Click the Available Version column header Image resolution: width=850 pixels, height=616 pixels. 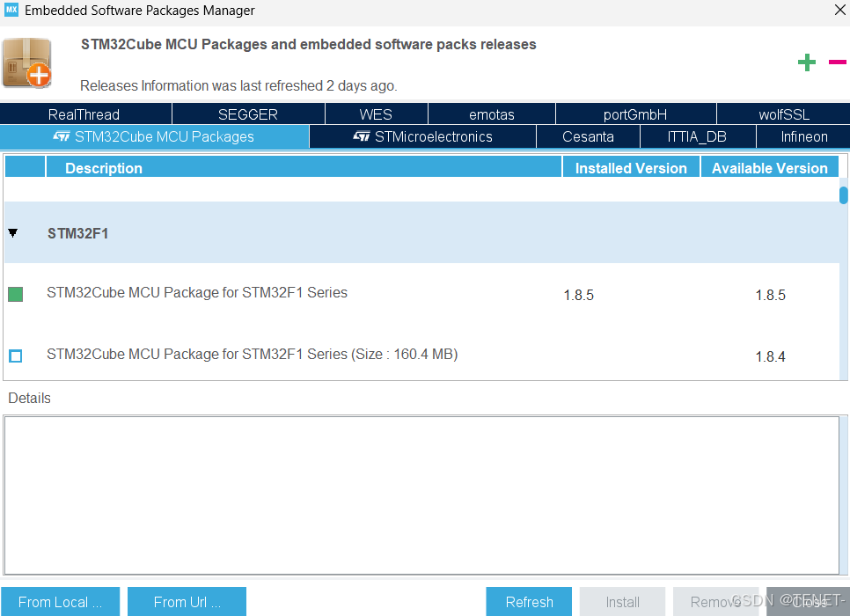coord(770,167)
